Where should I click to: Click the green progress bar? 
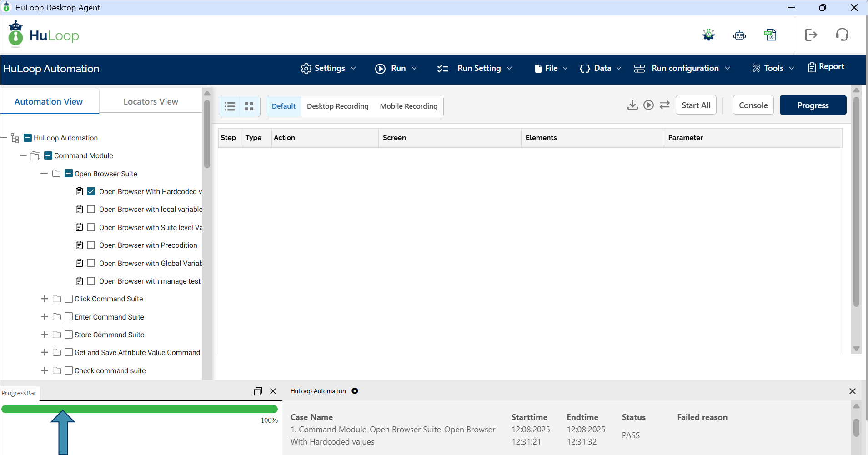point(139,409)
